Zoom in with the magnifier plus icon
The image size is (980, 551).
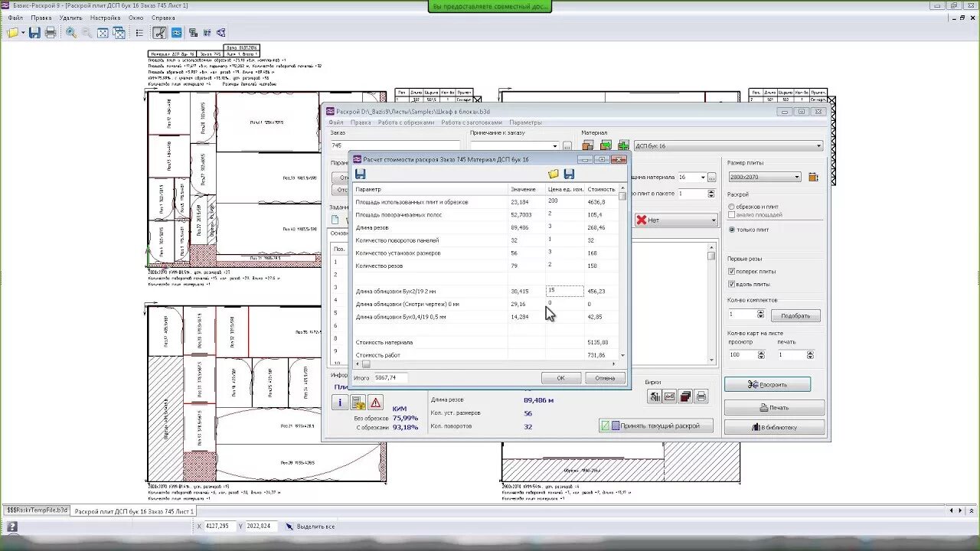tap(71, 33)
